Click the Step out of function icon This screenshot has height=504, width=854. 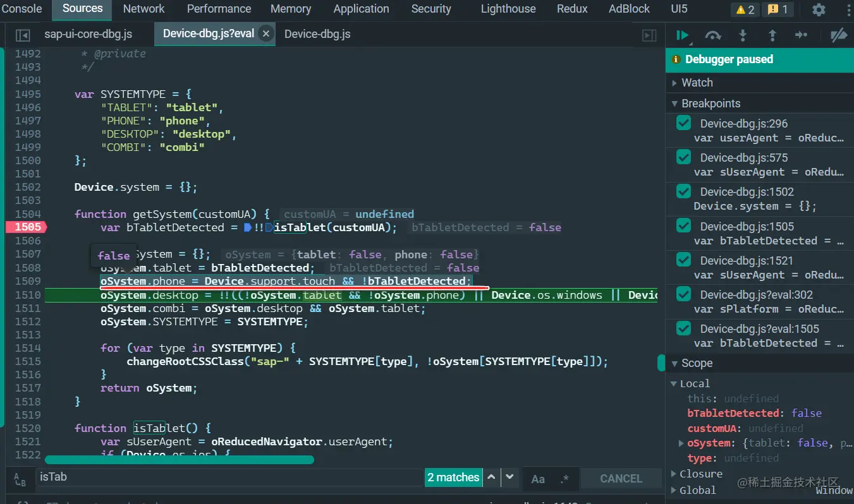pos(772,35)
